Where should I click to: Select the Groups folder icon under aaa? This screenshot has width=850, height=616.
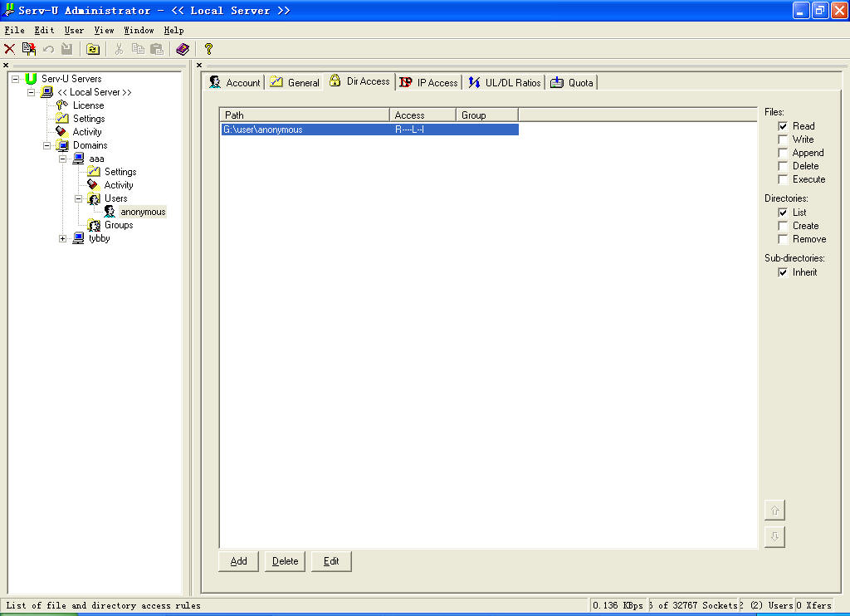94,225
